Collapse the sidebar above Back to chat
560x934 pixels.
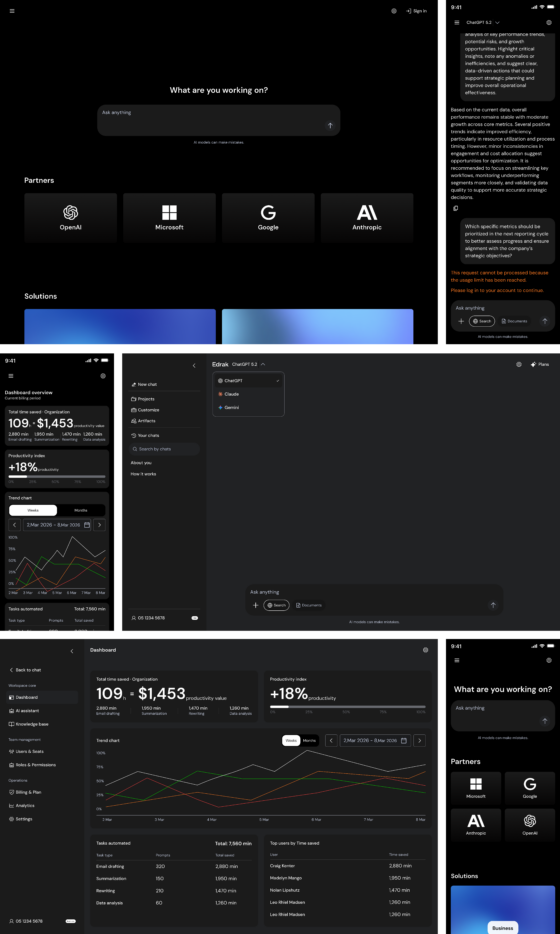72,651
